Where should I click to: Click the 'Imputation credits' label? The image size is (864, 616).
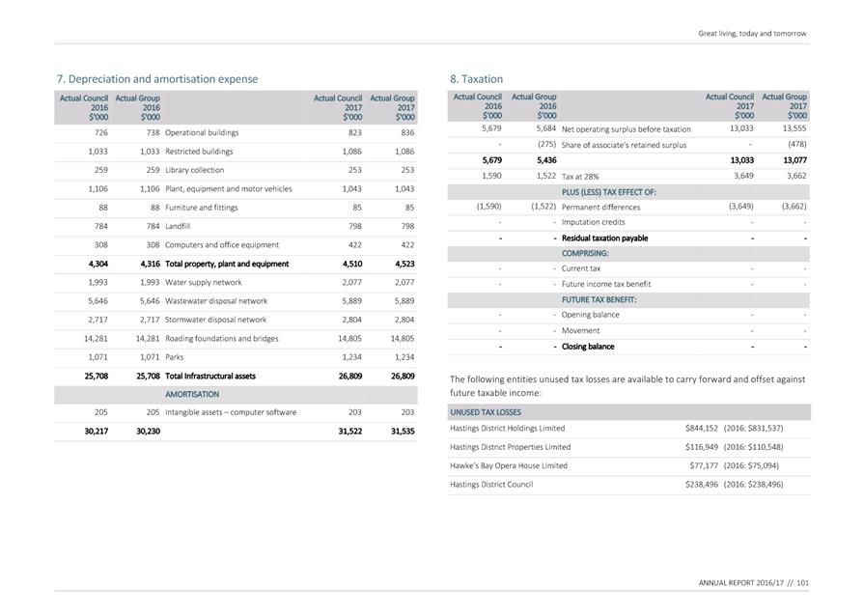(x=593, y=223)
